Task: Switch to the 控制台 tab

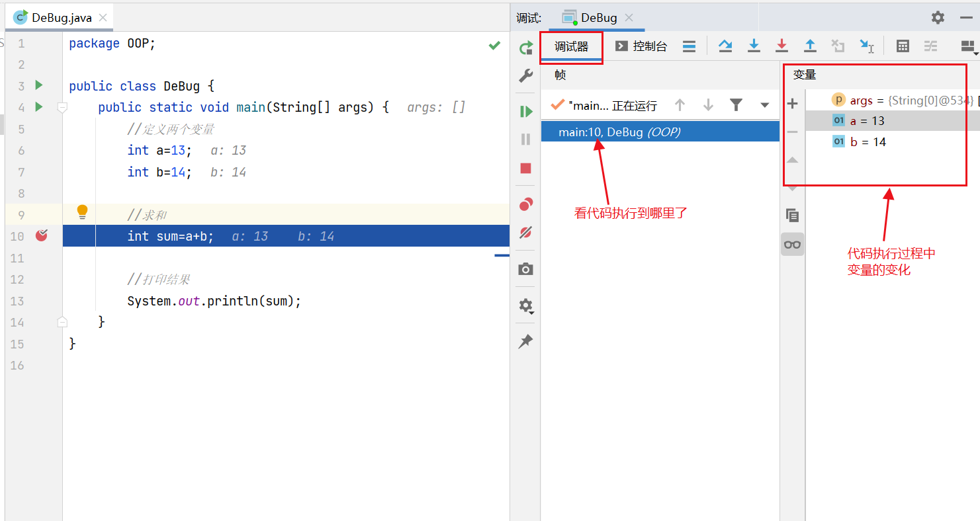Action: [x=641, y=46]
